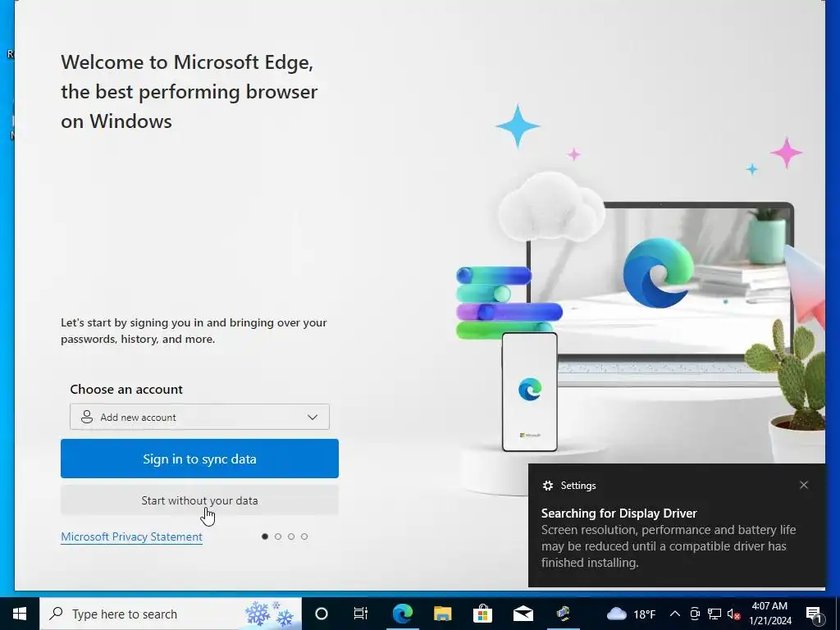Image resolution: width=840 pixels, height=630 pixels.
Task: Jump to the third page indicator dot
Action: 291,536
